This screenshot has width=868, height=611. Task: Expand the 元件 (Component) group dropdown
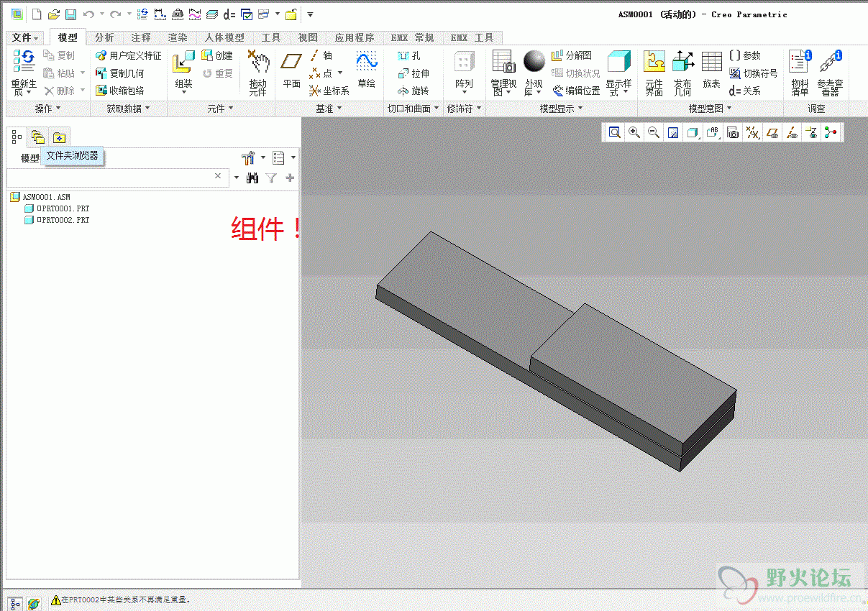pyautogui.click(x=221, y=109)
